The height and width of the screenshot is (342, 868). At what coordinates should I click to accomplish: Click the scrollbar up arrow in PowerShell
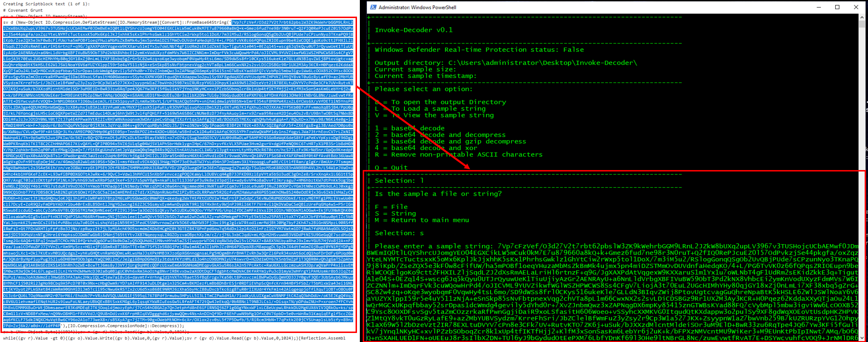point(862,18)
